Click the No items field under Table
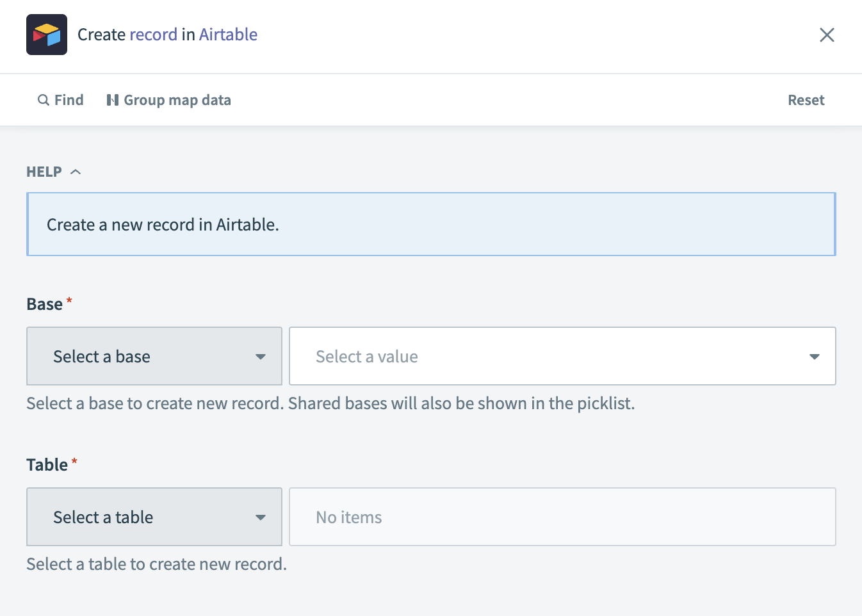This screenshot has width=862, height=616. click(x=562, y=517)
